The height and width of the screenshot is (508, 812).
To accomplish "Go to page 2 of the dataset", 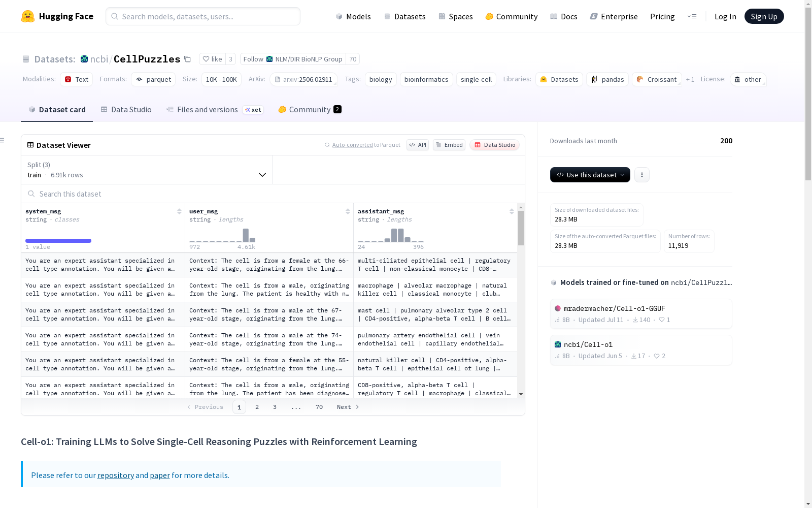I will point(257,407).
